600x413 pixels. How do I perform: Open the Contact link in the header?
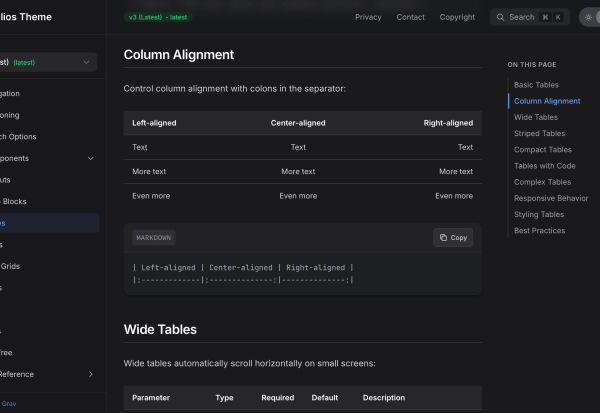coord(411,17)
